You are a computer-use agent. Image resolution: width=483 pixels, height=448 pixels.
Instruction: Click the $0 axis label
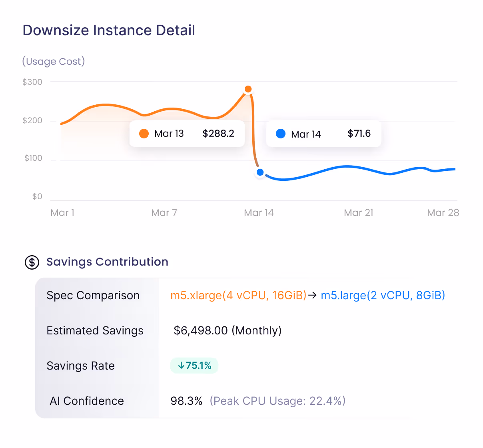click(37, 196)
